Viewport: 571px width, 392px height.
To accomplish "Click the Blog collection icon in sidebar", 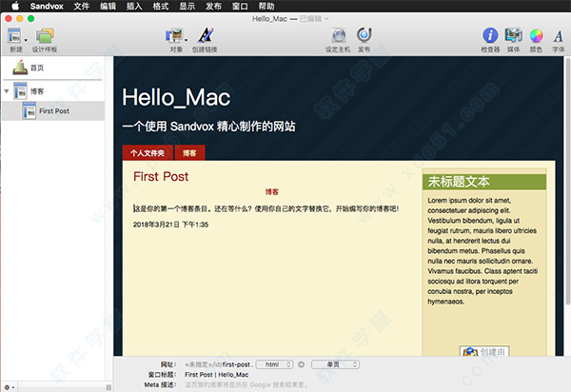I will click(20, 91).
